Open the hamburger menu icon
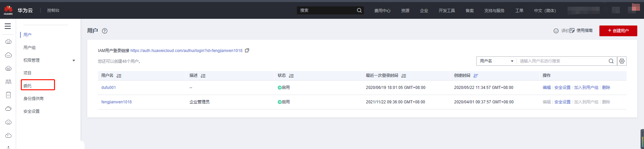 8,26
